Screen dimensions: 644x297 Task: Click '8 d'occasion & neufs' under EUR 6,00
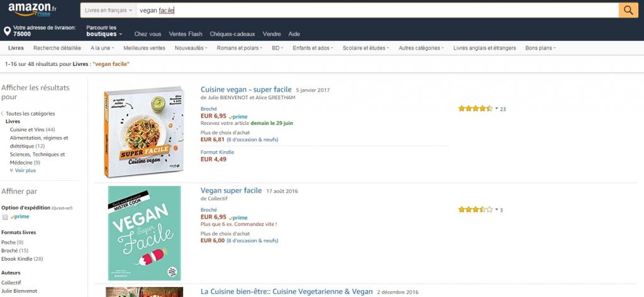pos(252,240)
